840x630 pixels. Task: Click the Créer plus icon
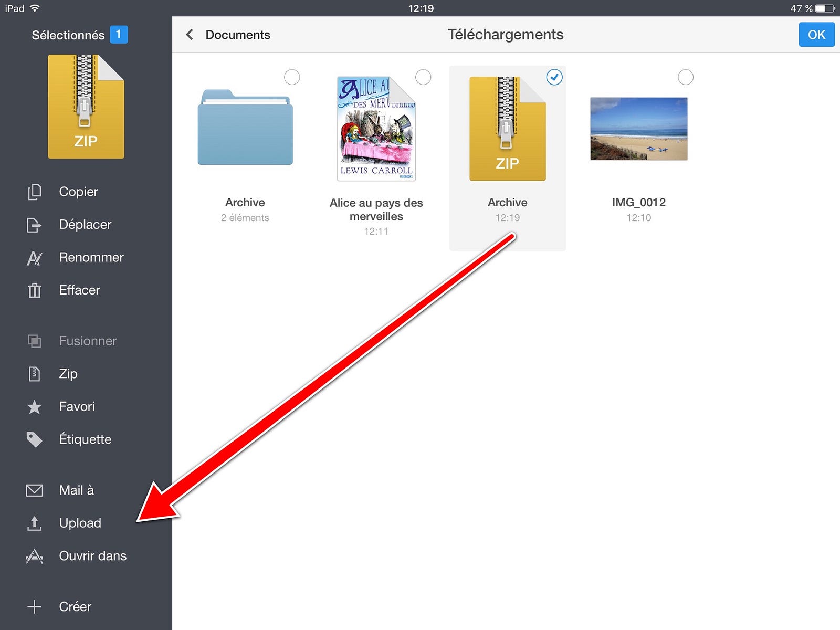34,607
